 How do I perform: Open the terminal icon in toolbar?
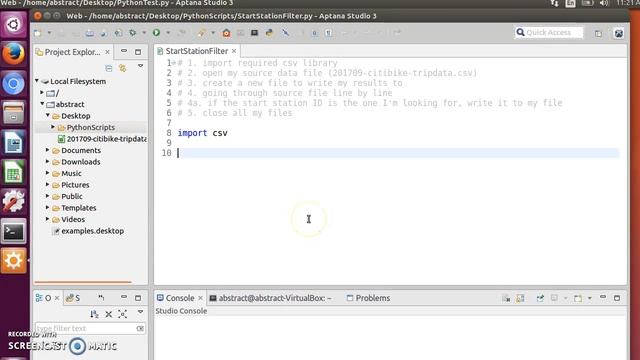tap(254, 33)
